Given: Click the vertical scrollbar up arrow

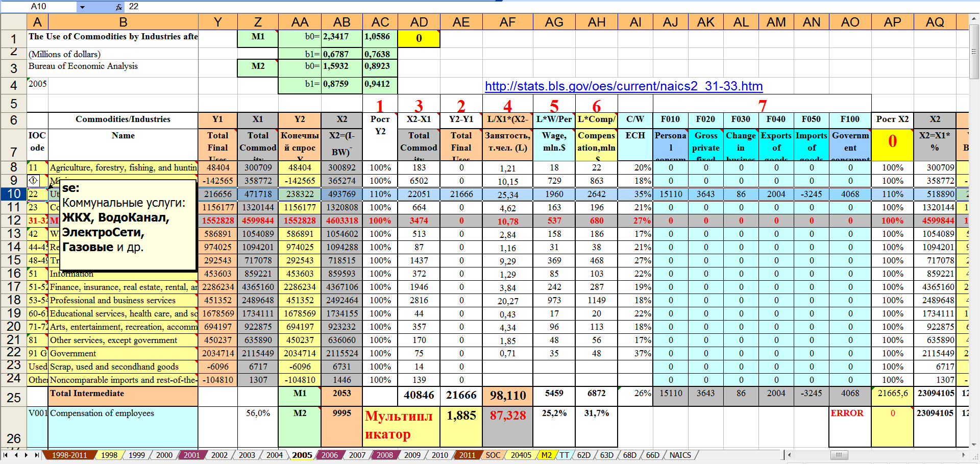Looking at the screenshot, I should 974,19.
